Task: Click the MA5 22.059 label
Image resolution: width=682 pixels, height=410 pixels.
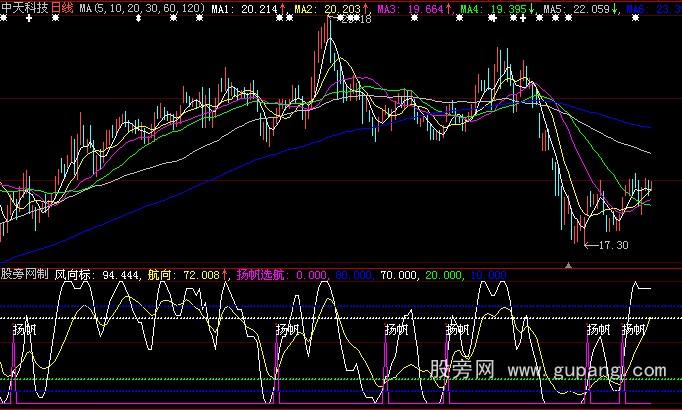Action: [577, 7]
